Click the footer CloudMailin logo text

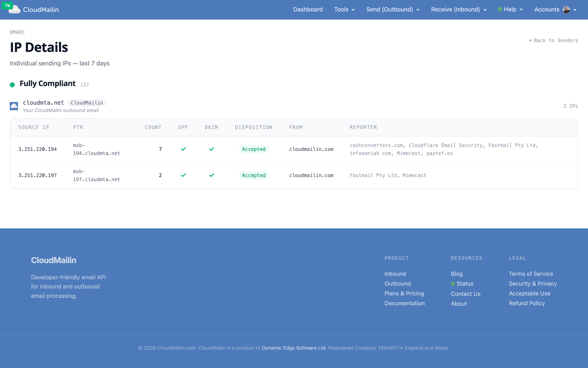click(53, 260)
